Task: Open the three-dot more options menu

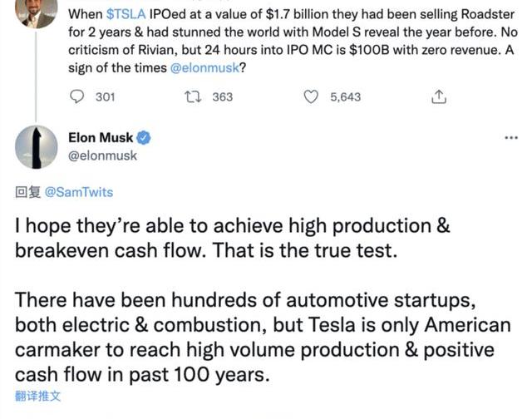Action: [x=511, y=137]
